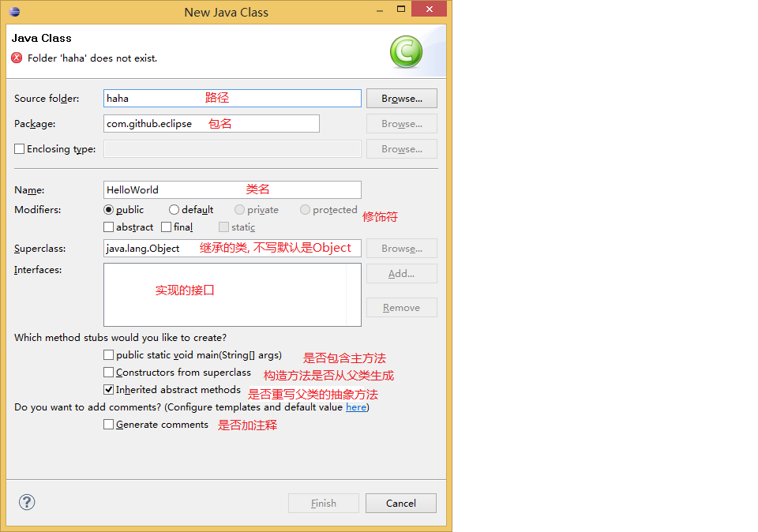Screen dimensions: 758x532
Task: Select the protected modifier radio button
Action: click(305, 210)
